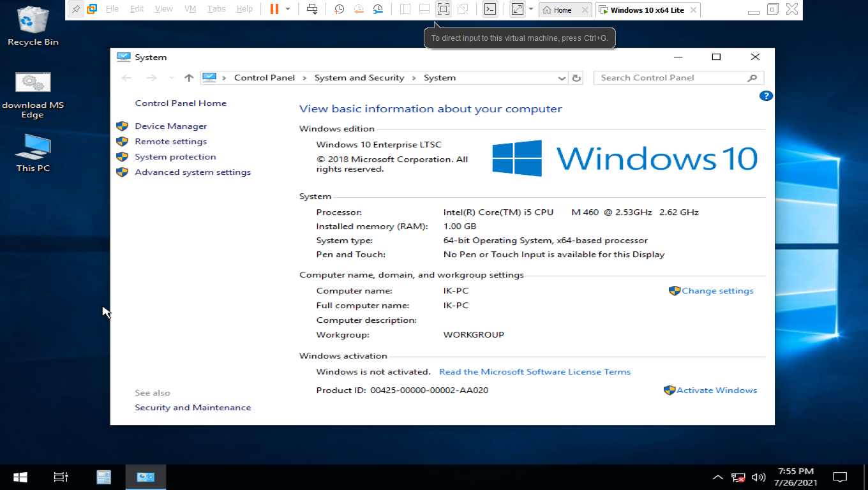The height and width of the screenshot is (490, 868).
Task: Click the computer icon in address bar
Action: click(x=209, y=78)
